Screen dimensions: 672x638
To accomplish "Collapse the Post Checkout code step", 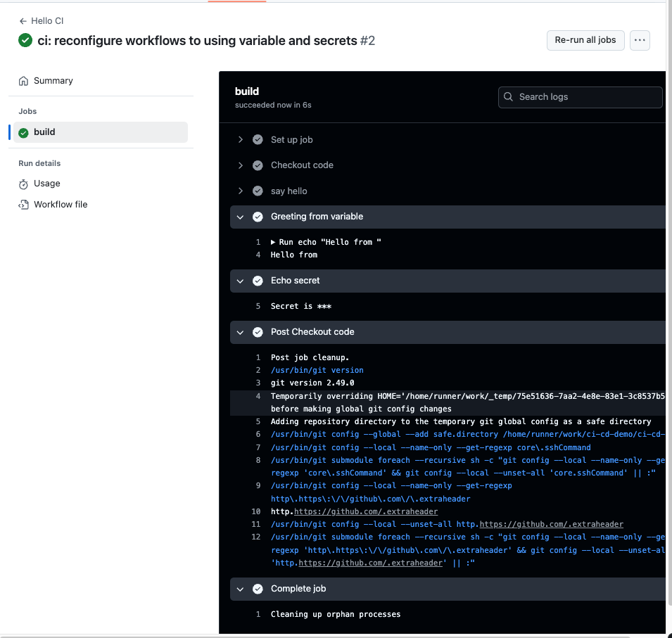I will (x=241, y=332).
